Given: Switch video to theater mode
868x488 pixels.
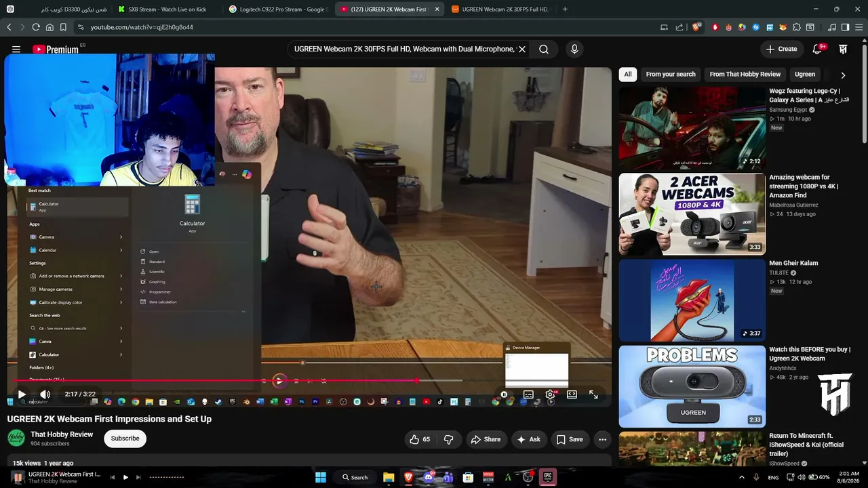Looking at the screenshot, I should (x=572, y=394).
